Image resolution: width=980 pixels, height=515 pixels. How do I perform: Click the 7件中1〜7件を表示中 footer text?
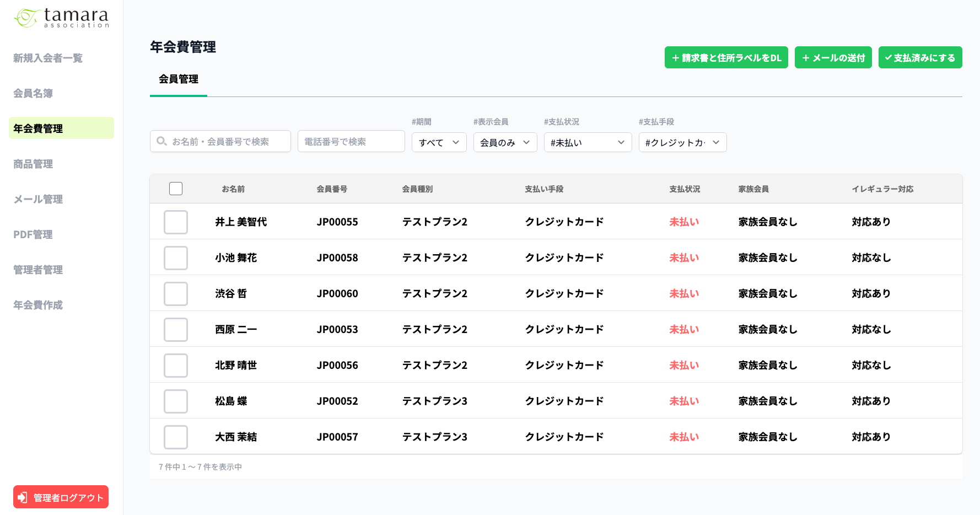pyautogui.click(x=200, y=466)
